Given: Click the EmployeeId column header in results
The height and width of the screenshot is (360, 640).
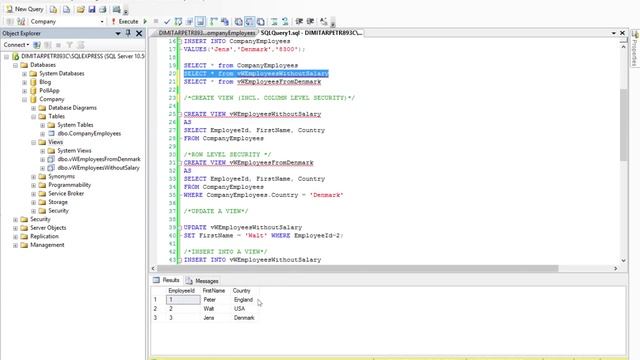Looking at the screenshot, I should (x=181, y=291).
